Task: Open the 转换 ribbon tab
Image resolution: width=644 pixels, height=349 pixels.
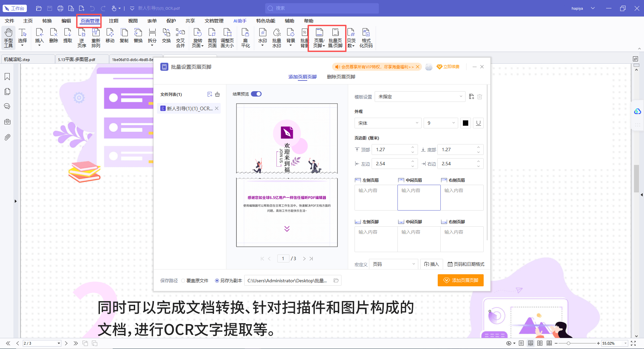Action: (x=47, y=21)
